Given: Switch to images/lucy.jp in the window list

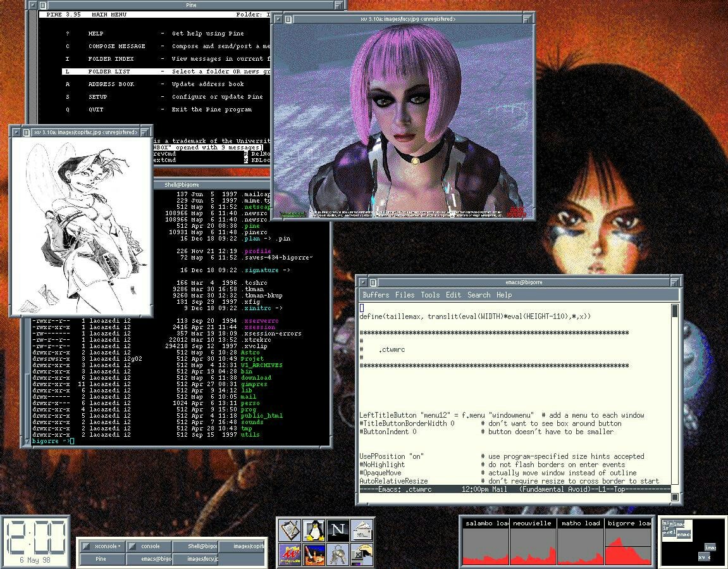Looking at the screenshot, I should [x=195, y=559].
